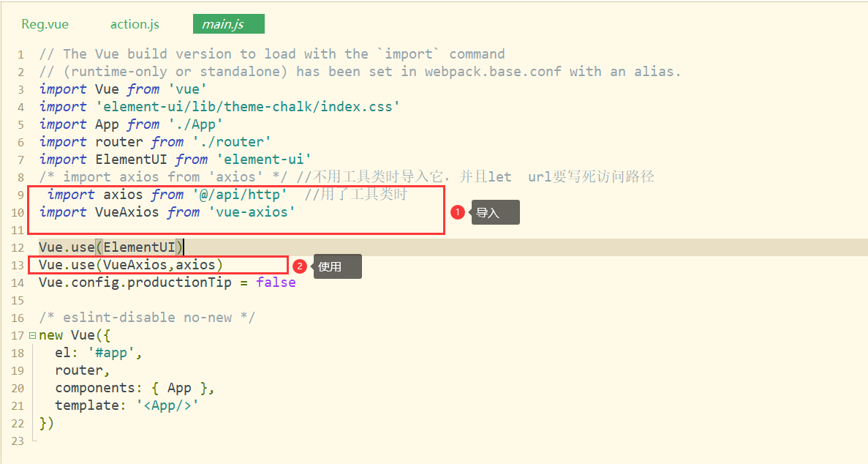
Task: Click VueAxios identifier on line 10
Action: click(127, 212)
